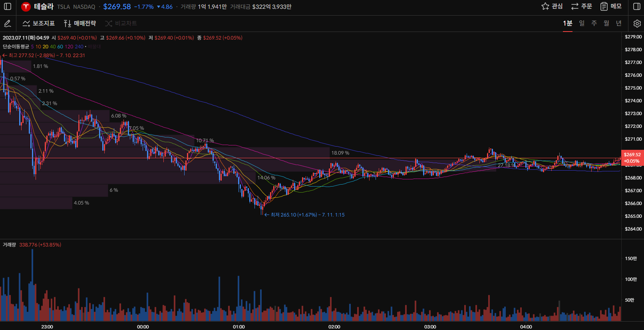Switch to 년 yearly timeframe

619,23
